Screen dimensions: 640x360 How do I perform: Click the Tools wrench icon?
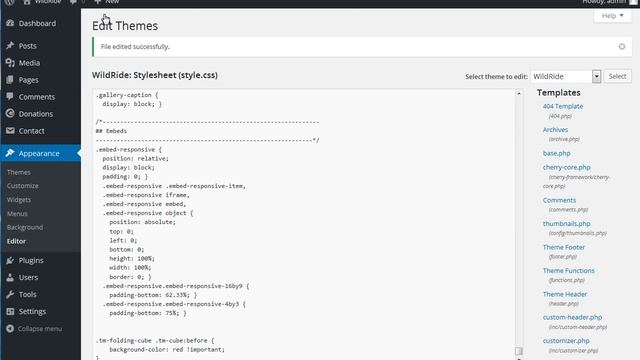point(10,294)
